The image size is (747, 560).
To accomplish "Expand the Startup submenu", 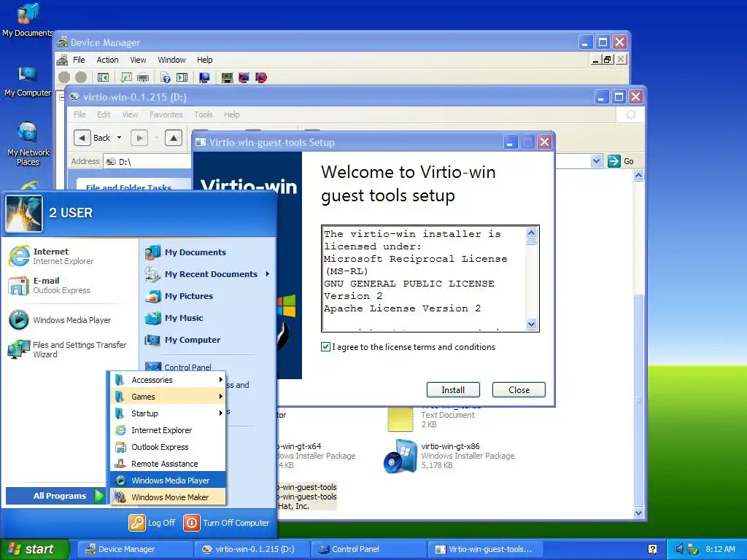I will click(x=169, y=413).
